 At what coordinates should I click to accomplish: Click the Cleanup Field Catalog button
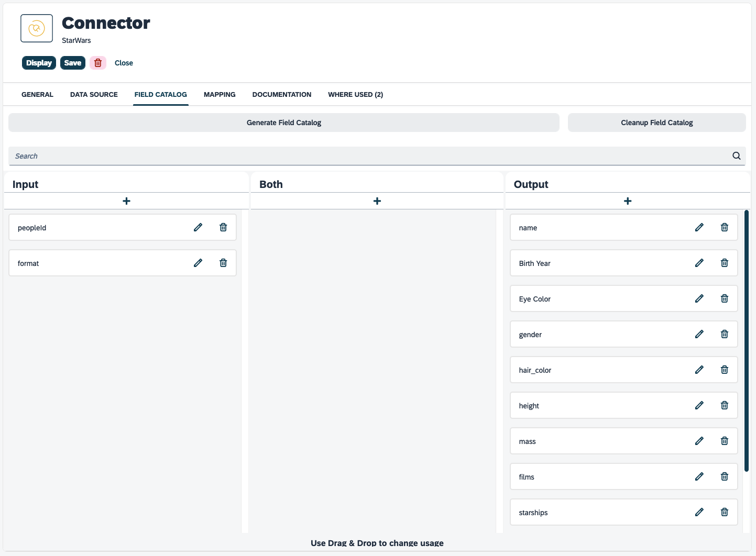(x=656, y=122)
